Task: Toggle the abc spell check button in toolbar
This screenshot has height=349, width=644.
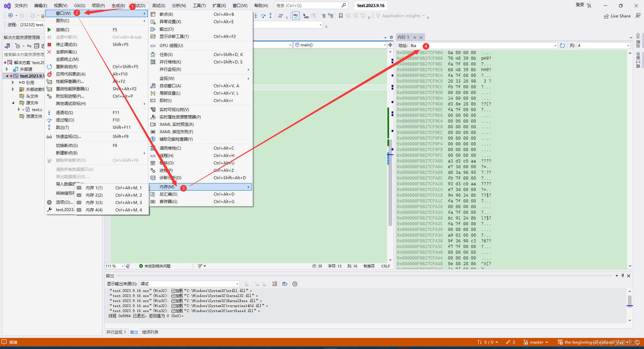Action: (296, 16)
